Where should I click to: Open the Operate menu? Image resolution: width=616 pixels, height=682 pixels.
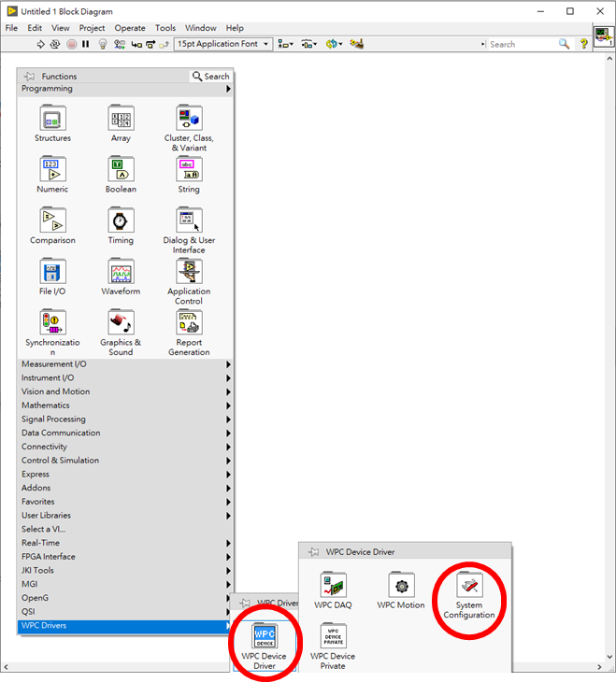(130, 28)
